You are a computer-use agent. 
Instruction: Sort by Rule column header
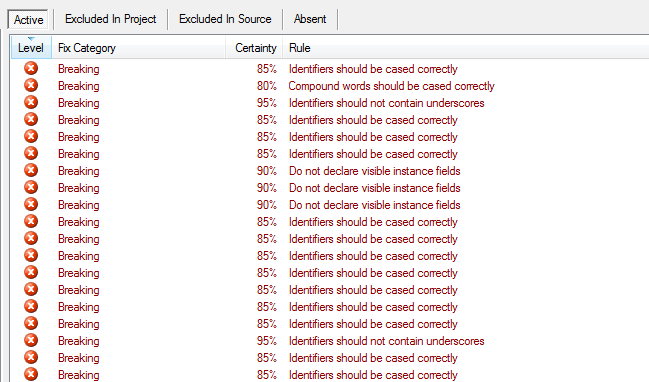click(466, 48)
